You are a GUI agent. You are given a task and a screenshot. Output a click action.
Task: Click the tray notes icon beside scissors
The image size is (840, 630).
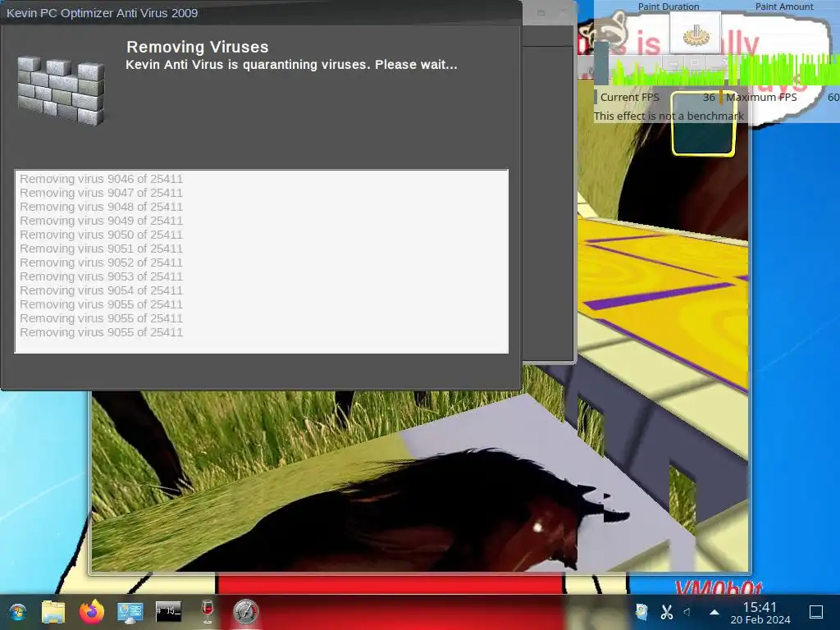pos(641,612)
